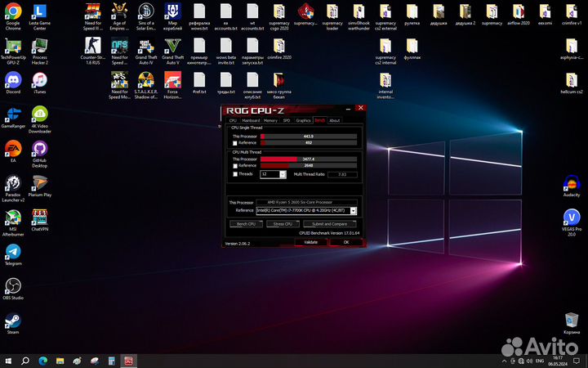The image size is (588, 368).
Task: Select the Bench tab in CPU-Z
Action: point(319,120)
